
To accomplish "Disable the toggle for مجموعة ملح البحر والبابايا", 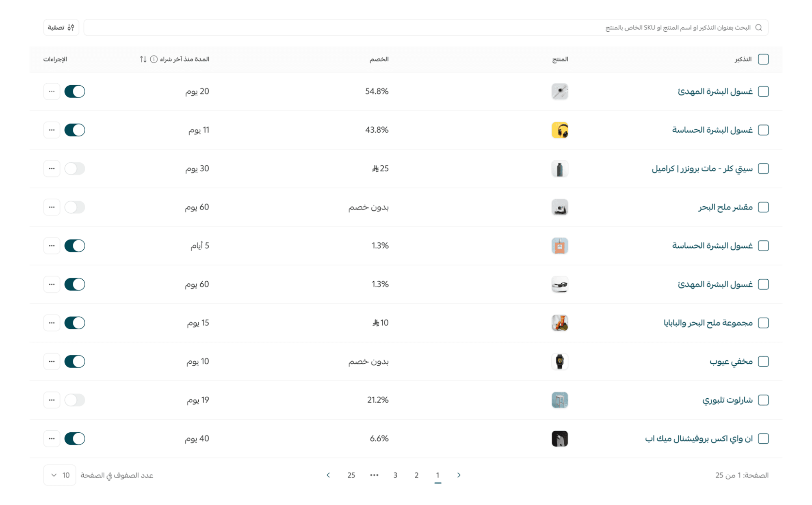I will [x=75, y=323].
